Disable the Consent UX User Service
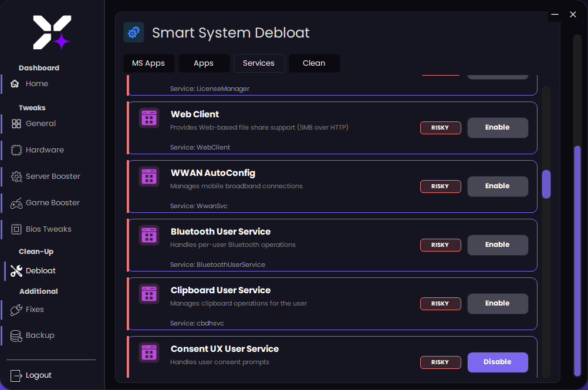This screenshot has height=390, width=588. pos(497,362)
